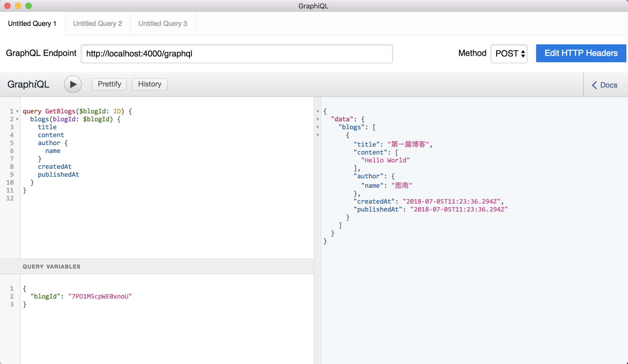Screen dimensions: 628x364
Task: Open the History panel
Action: [149, 84]
